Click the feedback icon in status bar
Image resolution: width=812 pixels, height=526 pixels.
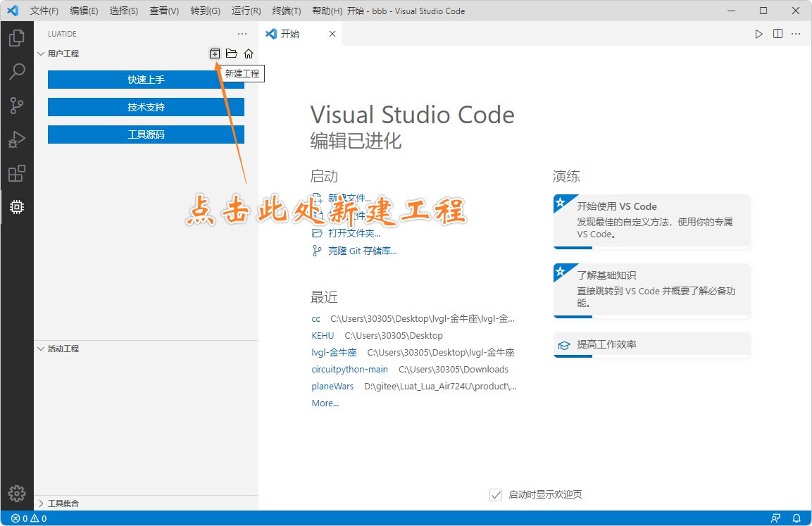coord(775,518)
